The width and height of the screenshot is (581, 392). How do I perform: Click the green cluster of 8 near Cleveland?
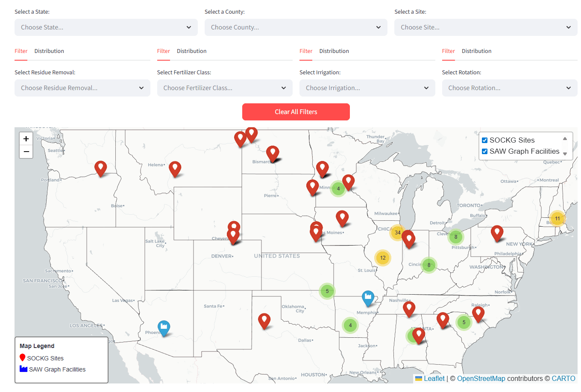coord(455,237)
